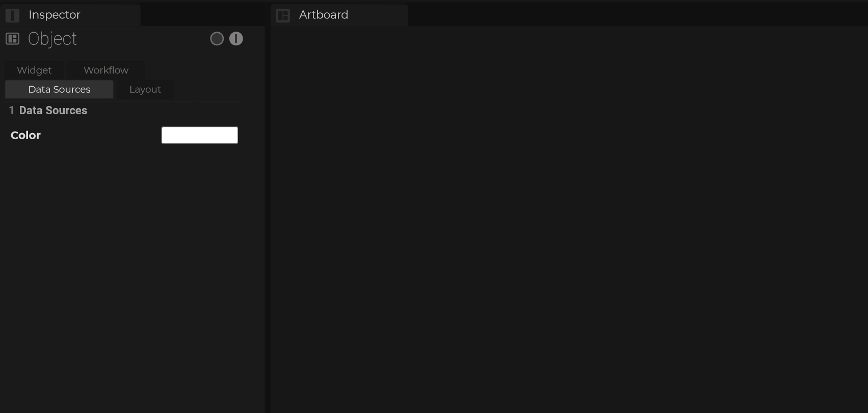
Task: Click the Object widget icon
Action: (x=13, y=39)
